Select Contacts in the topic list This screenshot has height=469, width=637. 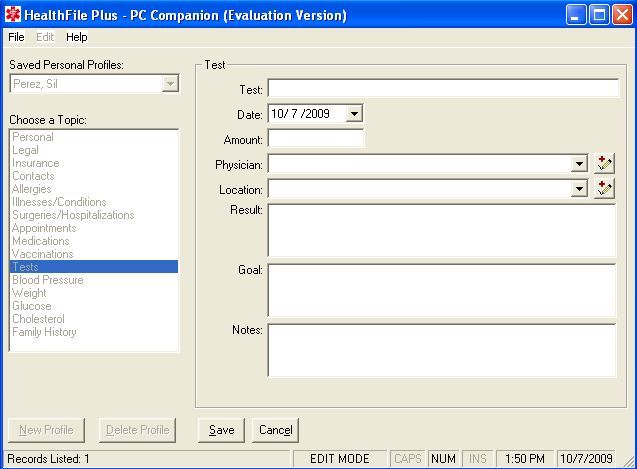[93, 176]
